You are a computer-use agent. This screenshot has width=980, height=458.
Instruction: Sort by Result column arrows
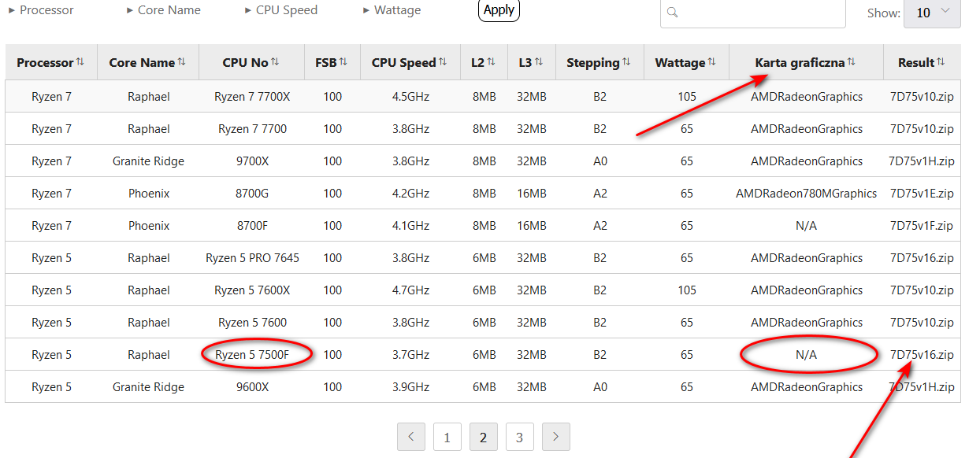coord(941,62)
